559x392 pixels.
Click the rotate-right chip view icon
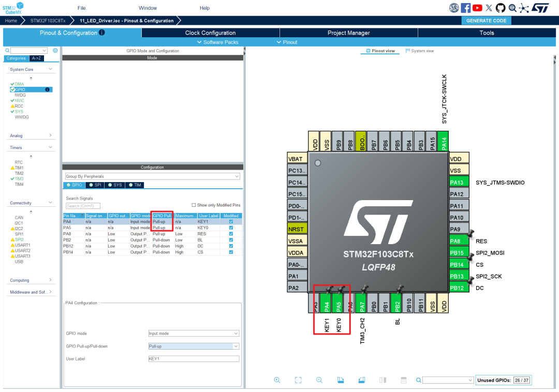click(x=361, y=380)
